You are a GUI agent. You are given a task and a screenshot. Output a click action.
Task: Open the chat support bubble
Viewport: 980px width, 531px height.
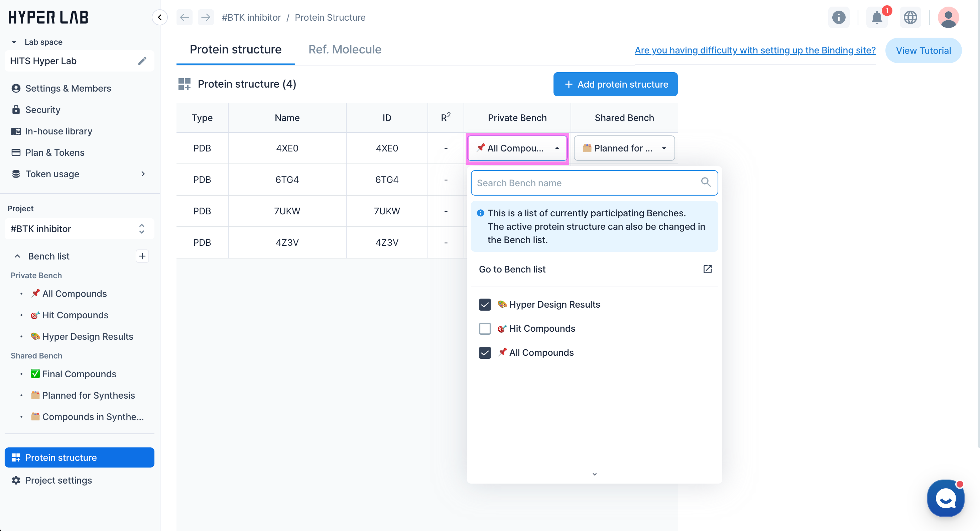click(x=945, y=498)
